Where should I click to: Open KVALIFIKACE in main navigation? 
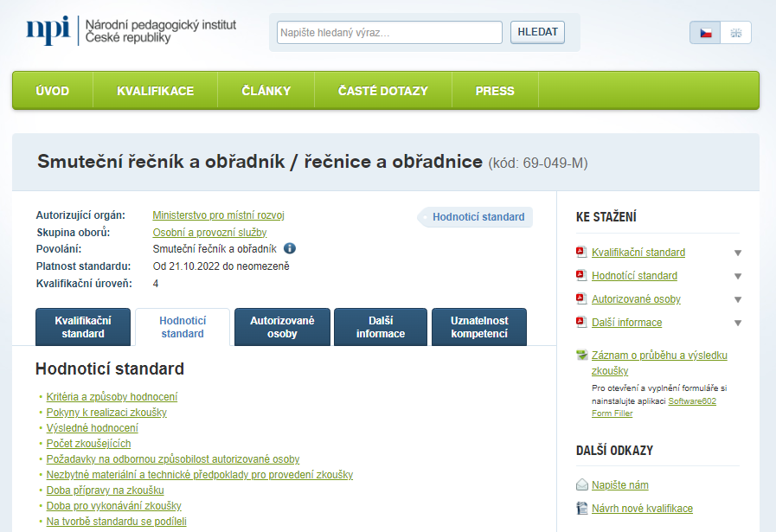tap(156, 91)
